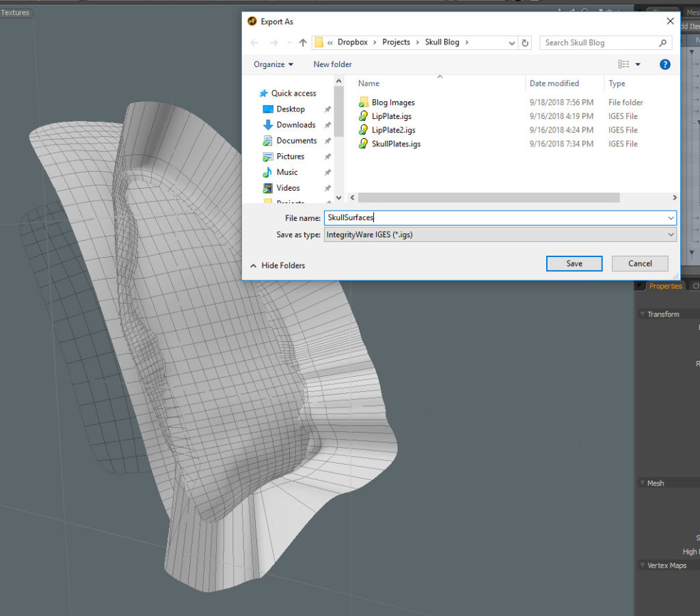Click the search magnifier icon
The height and width of the screenshot is (616, 700).
coord(662,42)
